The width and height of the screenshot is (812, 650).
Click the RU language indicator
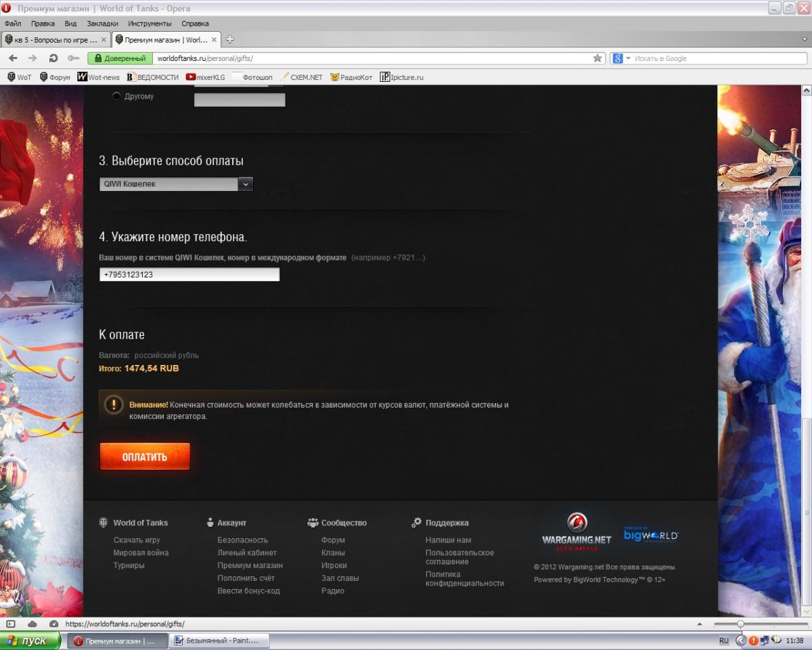pyautogui.click(x=724, y=641)
